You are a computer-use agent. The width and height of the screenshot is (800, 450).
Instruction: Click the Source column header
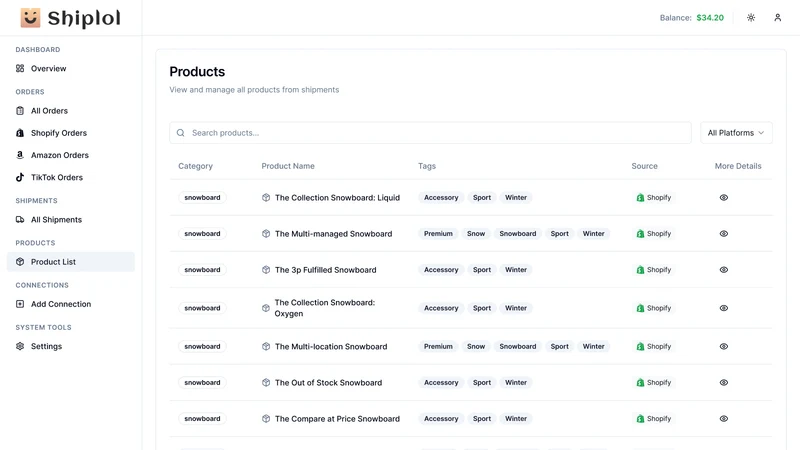tap(644, 166)
